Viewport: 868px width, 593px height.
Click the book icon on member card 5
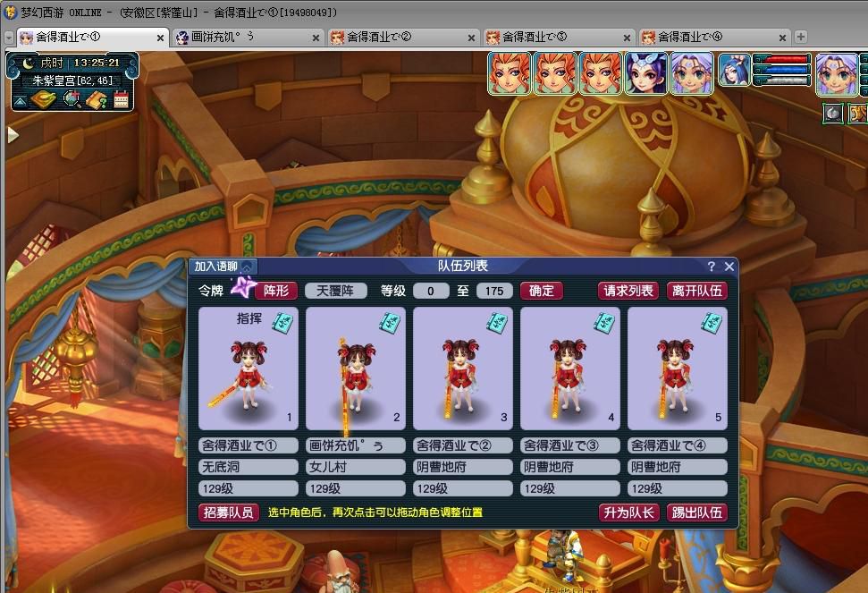(712, 322)
